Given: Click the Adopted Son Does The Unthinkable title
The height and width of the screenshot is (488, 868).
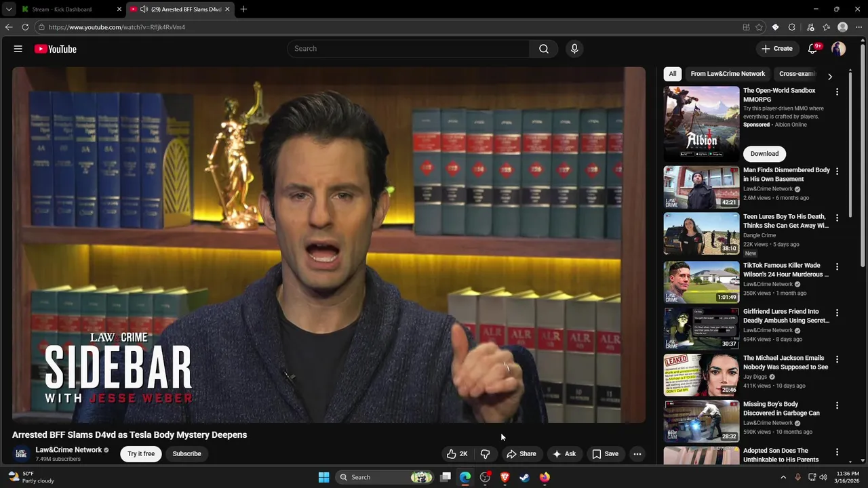Looking at the screenshot, I should click(781, 455).
